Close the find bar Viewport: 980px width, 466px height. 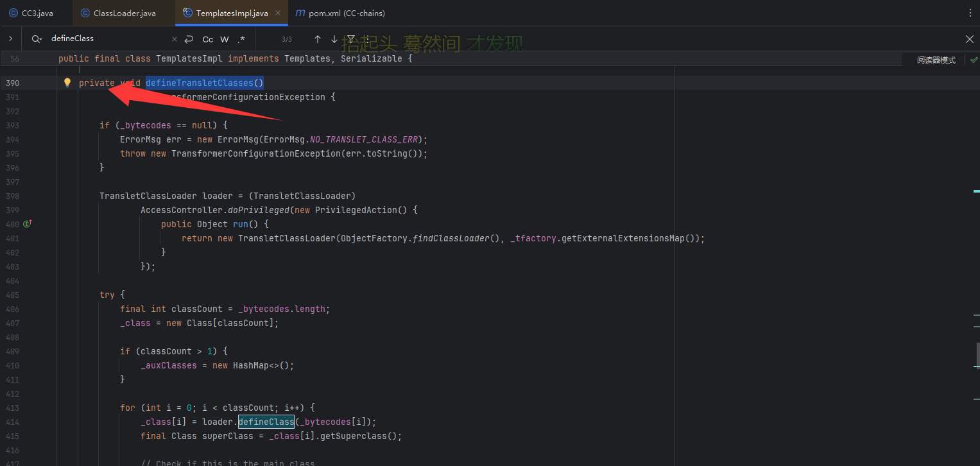click(970, 39)
